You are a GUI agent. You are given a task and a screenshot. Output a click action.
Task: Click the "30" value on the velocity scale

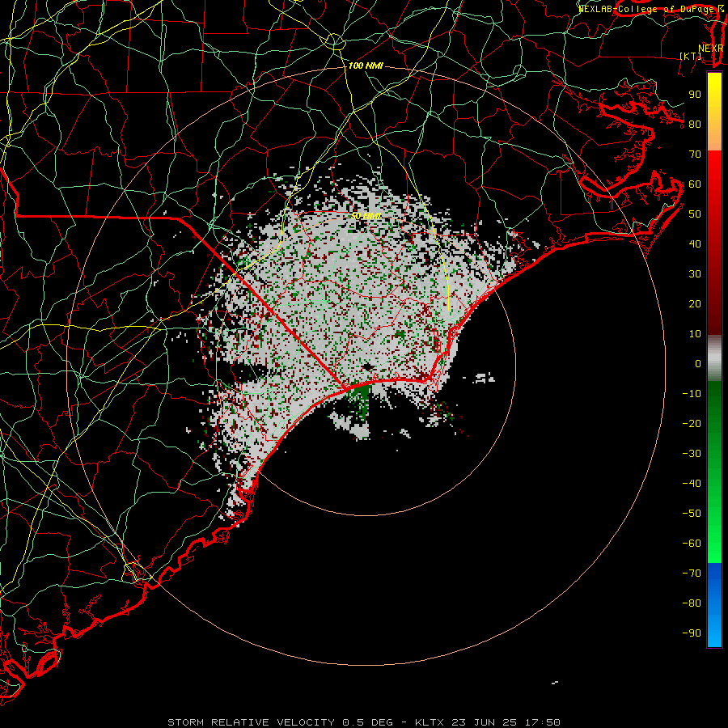(x=695, y=274)
